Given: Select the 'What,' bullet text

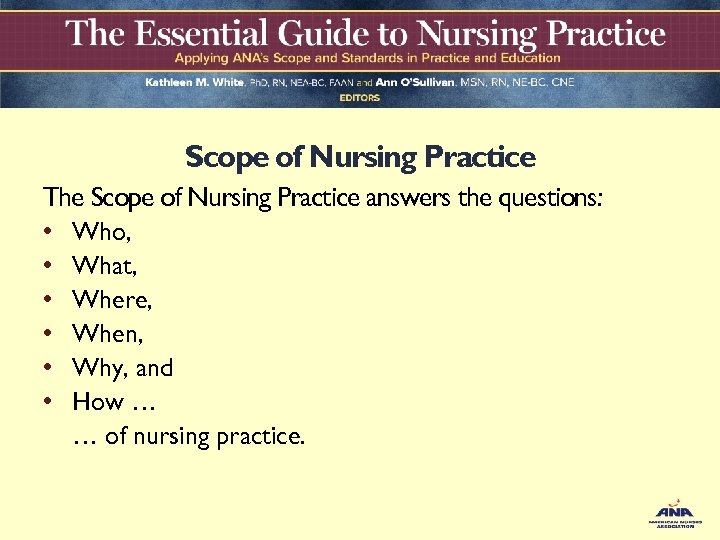Looking at the screenshot, I should tap(104, 266).
